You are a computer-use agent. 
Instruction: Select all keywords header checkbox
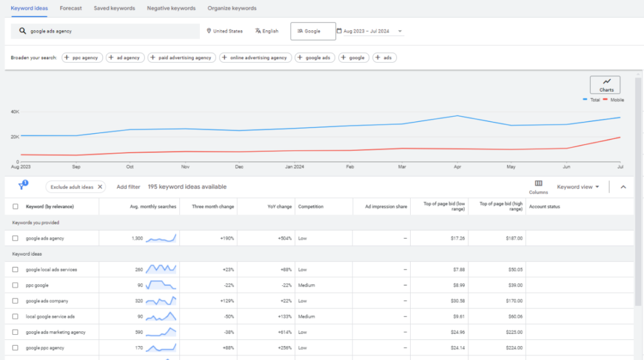pos(15,207)
